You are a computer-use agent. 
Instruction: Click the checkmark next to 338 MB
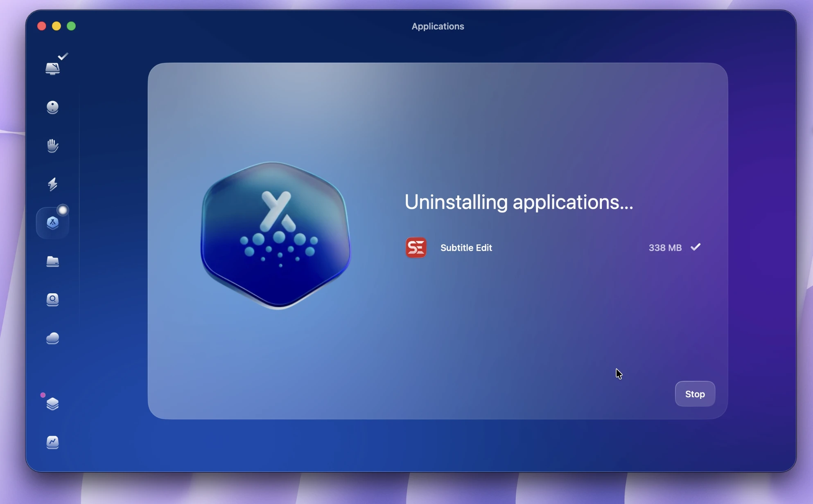coord(696,247)
